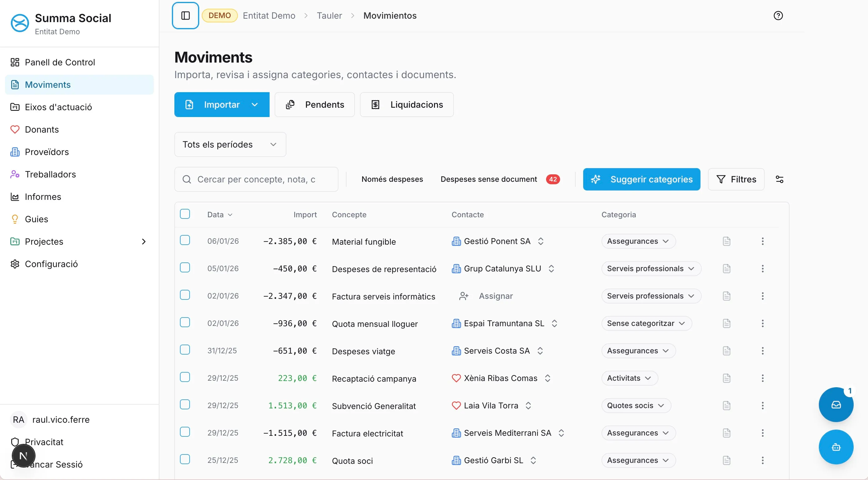Click the RA user avatar

pyautogui.click(x=19, y=419)
